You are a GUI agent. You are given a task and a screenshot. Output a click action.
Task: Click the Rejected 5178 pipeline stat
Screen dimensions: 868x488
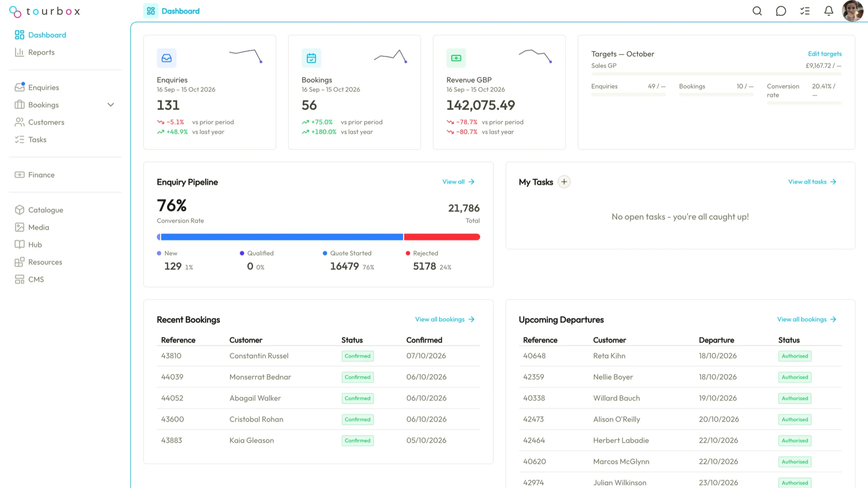tap(429, 260)
